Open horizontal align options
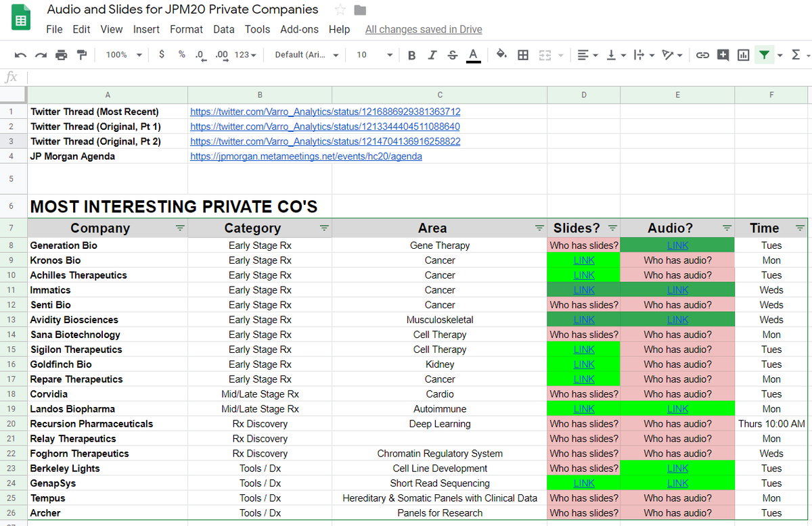 click(587, 55)
